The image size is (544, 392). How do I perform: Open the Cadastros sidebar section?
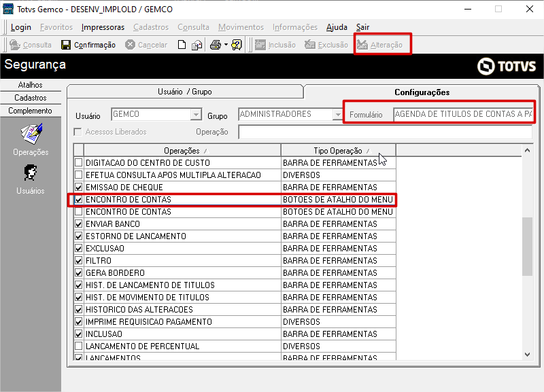pos(31,98)
